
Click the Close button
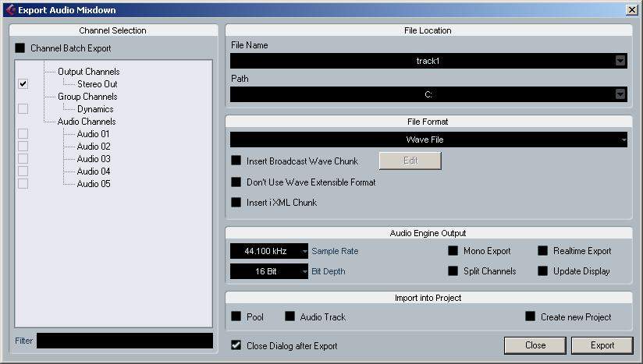click(x=535, y=345)
